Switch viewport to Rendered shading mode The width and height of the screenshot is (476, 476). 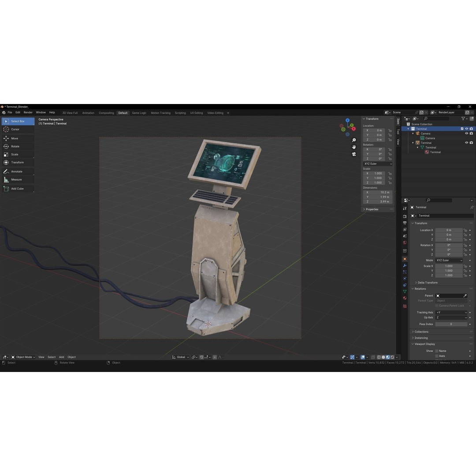point(391,357)
